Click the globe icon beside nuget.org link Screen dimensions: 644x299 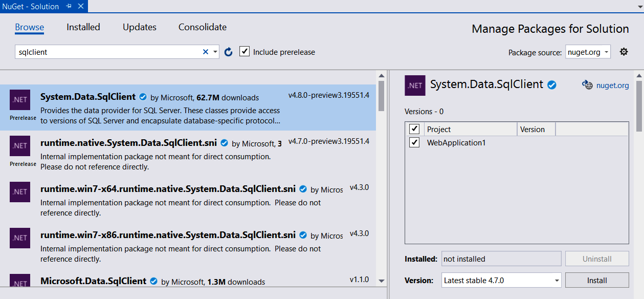[x=587, y=85]
